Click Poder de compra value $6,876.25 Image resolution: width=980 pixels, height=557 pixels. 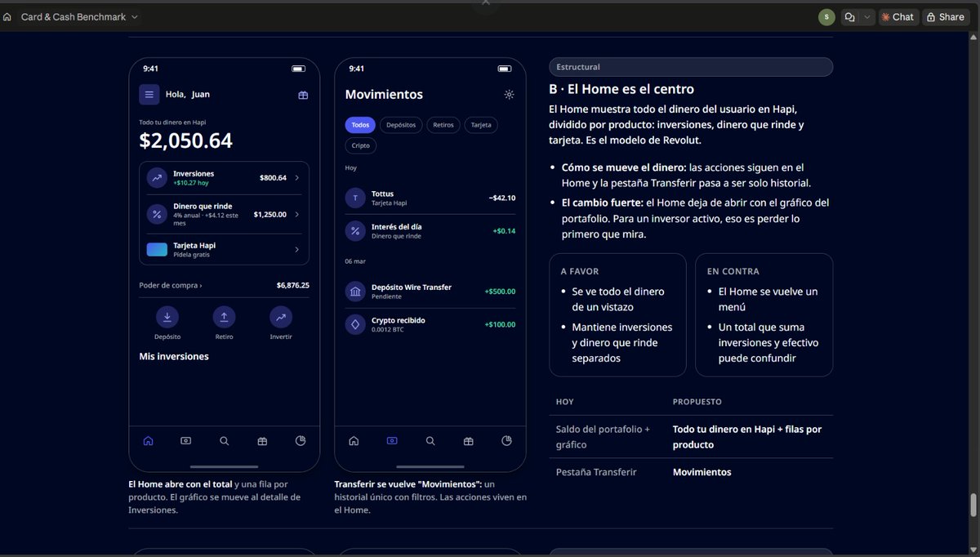(x=292, y=286)
